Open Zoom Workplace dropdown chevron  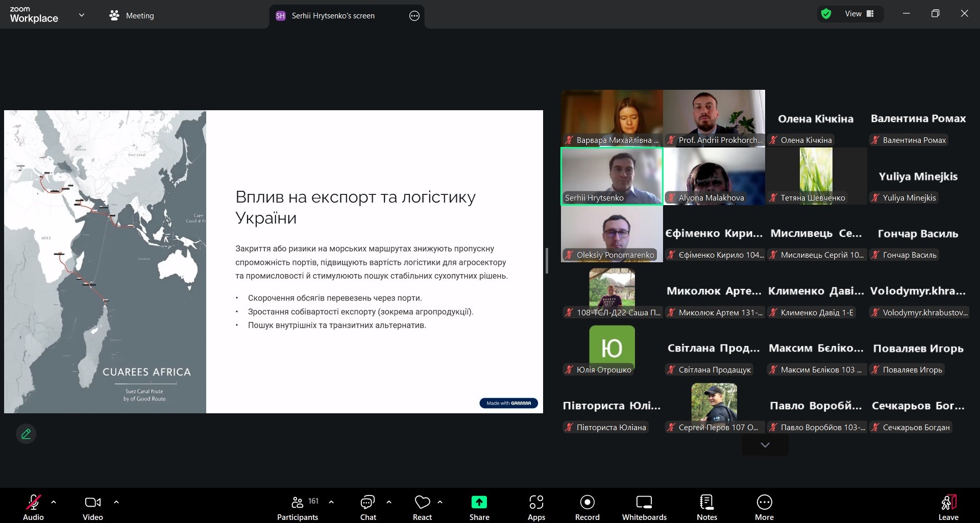[x=82, y=15]
